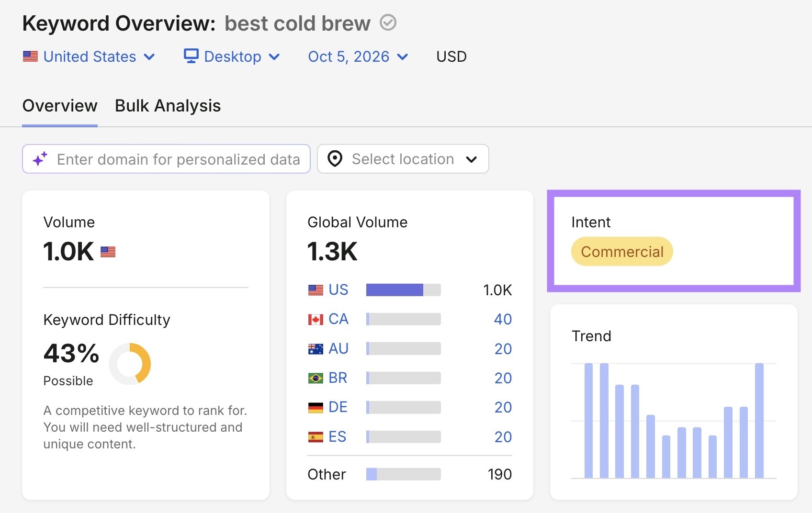Click the last tallest bar in Trend chart

tap(759, 421)
